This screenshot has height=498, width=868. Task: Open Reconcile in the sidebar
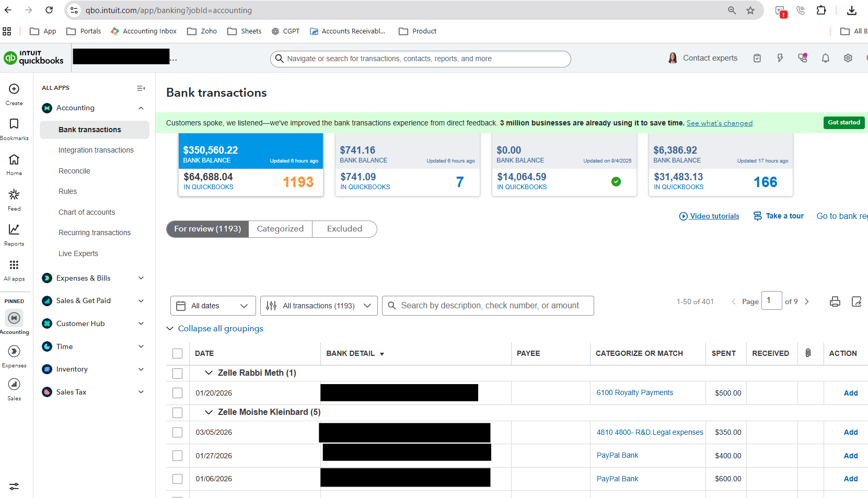tap(74, 171)
